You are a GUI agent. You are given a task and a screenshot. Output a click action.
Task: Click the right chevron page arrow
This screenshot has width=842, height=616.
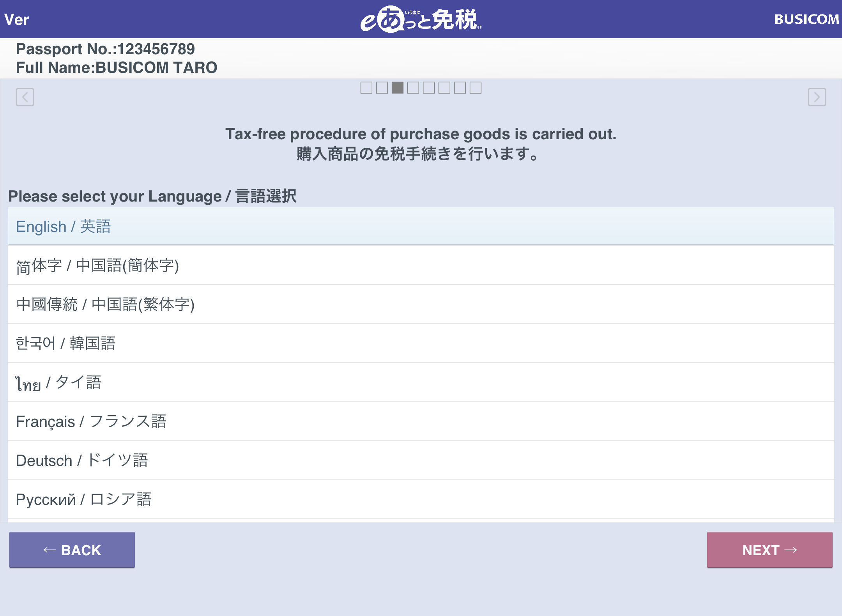pyautogui.click(x=817, y=97)
